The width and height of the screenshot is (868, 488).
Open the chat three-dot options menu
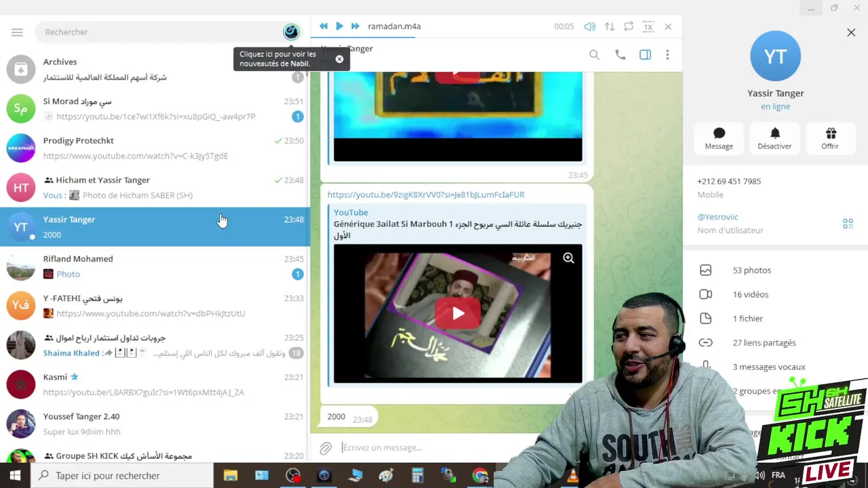(667, 55)
